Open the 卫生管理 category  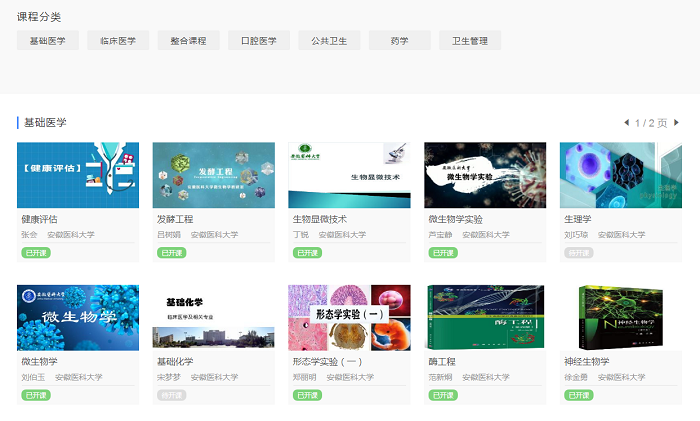coord(470,41)
